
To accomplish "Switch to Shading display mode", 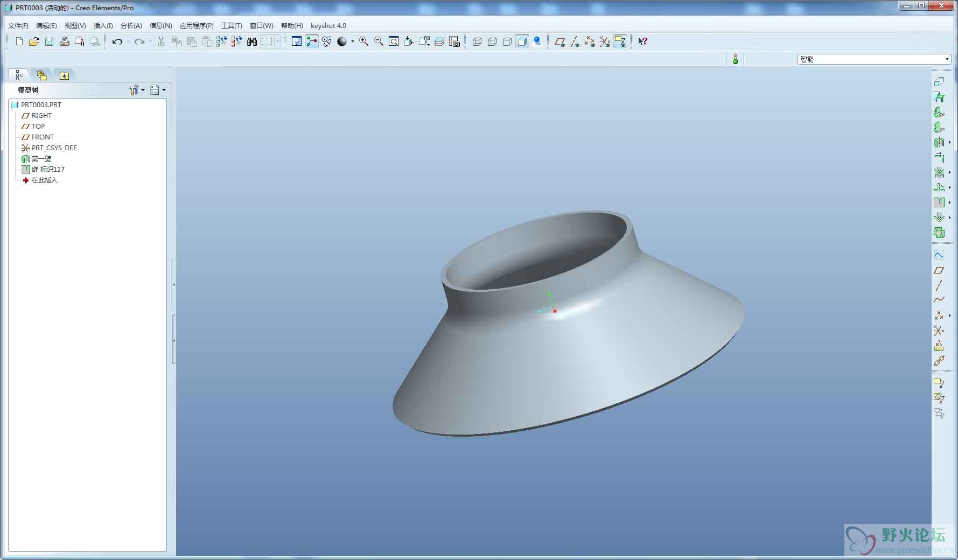I will click(x=522, y=41).
